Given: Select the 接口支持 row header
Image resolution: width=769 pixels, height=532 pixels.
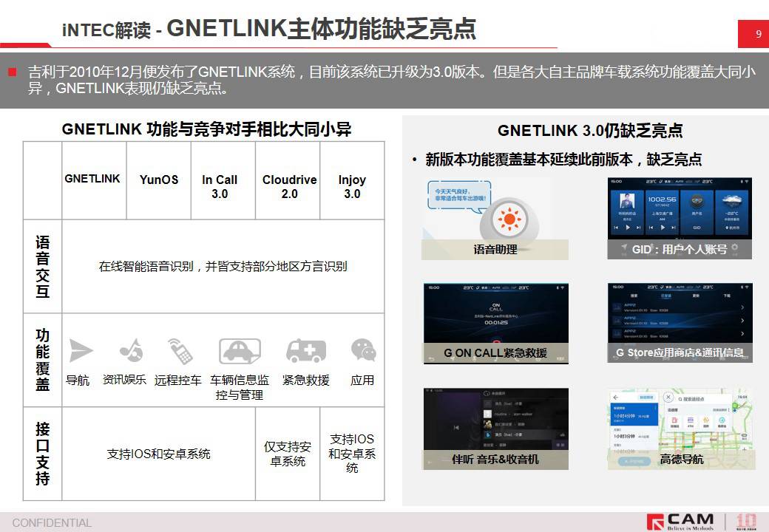Looking at the screenshot, I should click(43, 454).
